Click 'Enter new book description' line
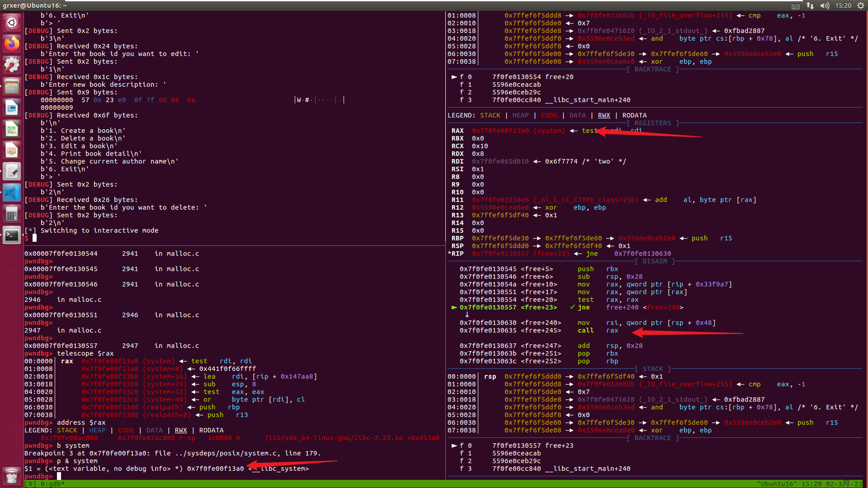868x488 pixels. pyautogui.click(x=104, y=84)
